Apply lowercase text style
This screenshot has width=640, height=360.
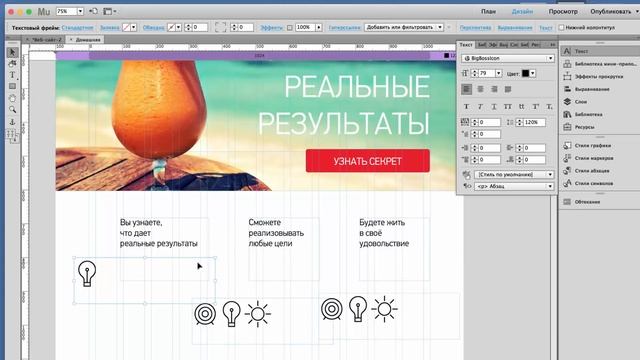tap(521, 107)
